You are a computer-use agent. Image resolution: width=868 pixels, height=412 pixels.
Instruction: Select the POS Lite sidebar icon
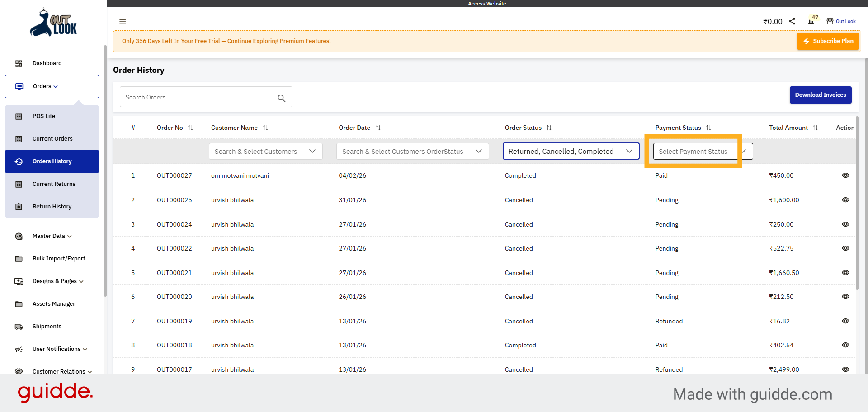click(x=19, y=116)
